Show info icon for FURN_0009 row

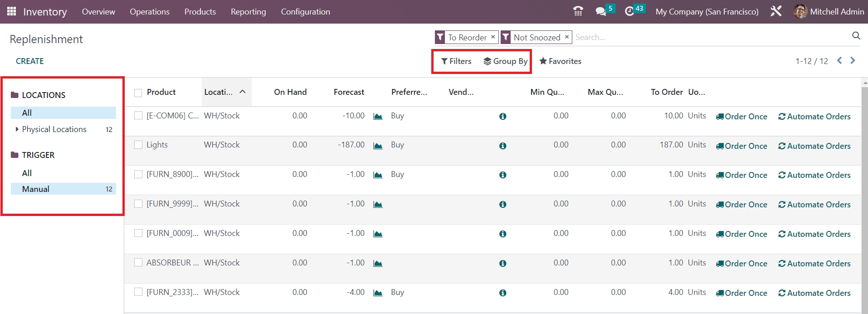(502, 234)
